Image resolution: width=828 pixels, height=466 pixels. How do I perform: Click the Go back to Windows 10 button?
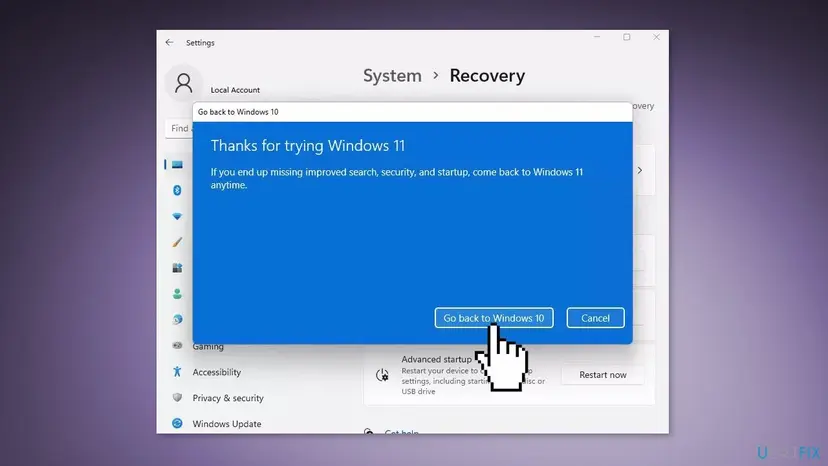pyautogui.click(x=494, y=318)
